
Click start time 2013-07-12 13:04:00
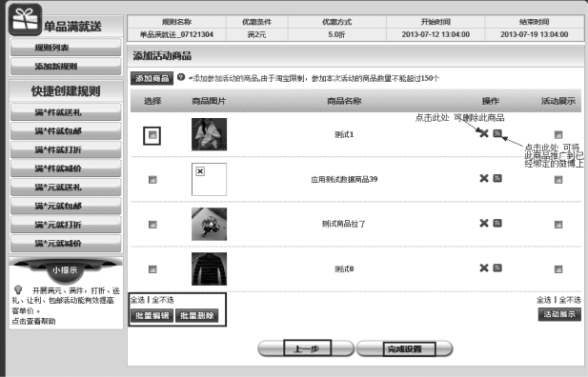[x=436, y=34]
